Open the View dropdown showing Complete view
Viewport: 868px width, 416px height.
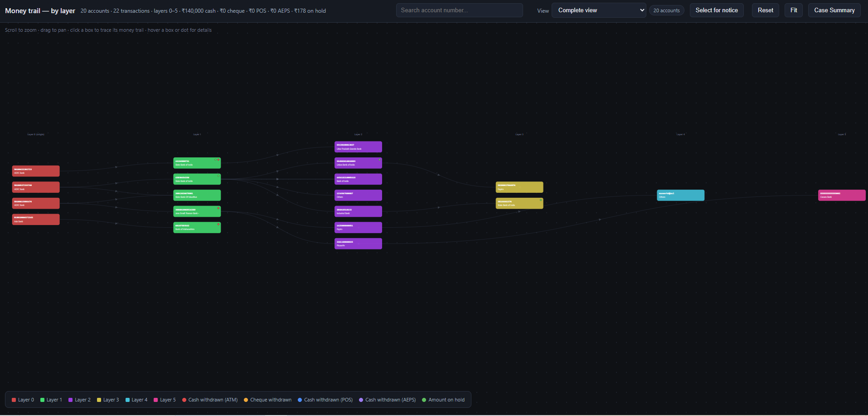[599, 10]
